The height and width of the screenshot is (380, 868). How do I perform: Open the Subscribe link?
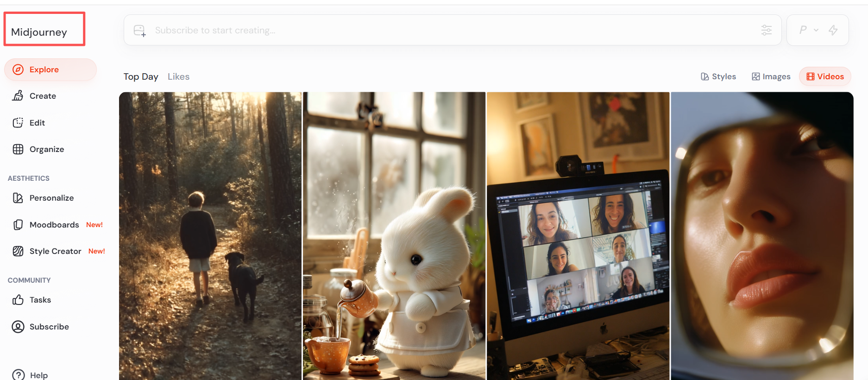(x=49, y=327)
